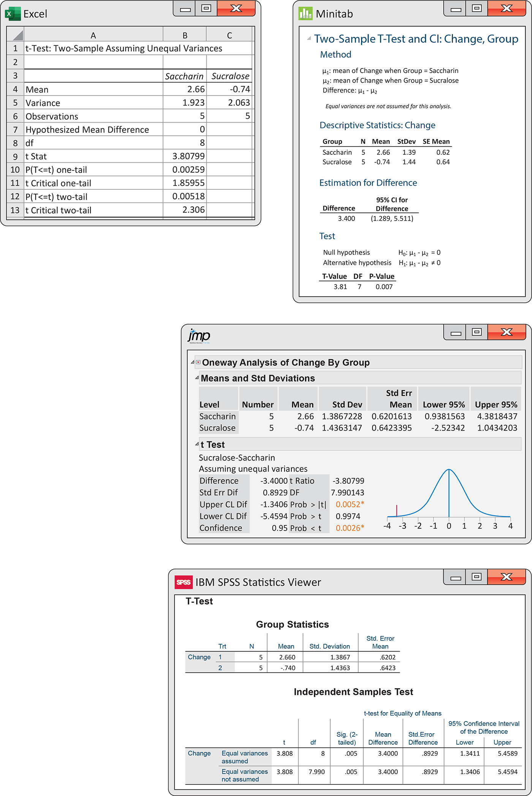The height and width of the screenshot is (796, 532).
Task: Collapse Minitab Two-Sample T-Test output
Action: coord(309,38)
